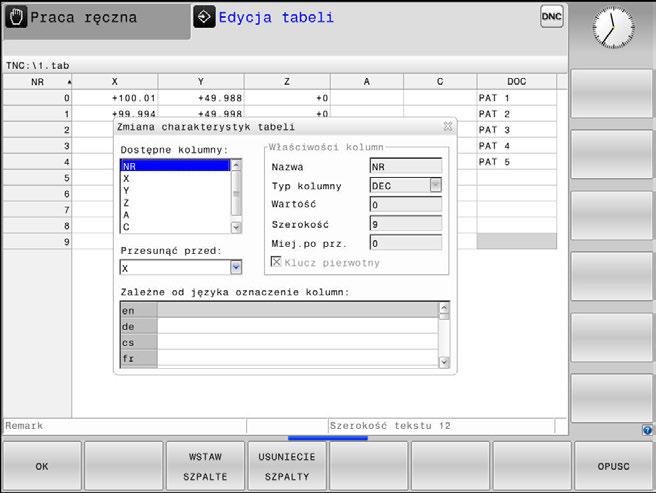Screen dimensions: 656x493
Task: Select the de language row
Action: 279,326
